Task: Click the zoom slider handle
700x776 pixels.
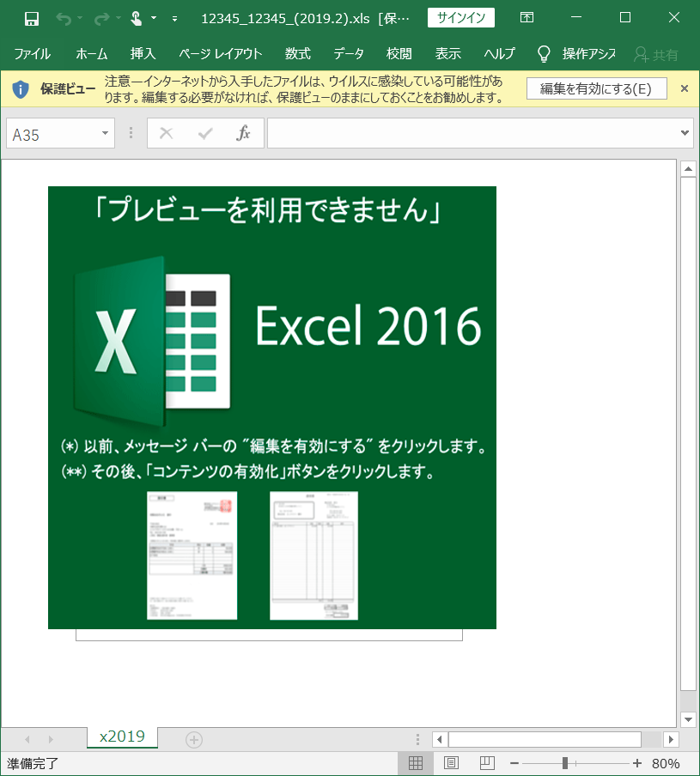Action: click(x=565, y=763)
